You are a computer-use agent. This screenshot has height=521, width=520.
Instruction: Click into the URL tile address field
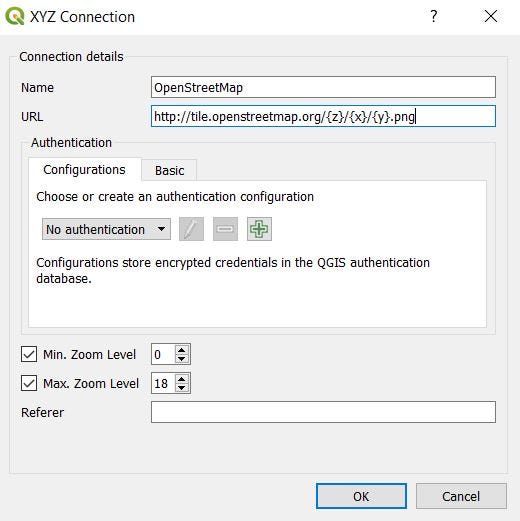click(323, 116)
